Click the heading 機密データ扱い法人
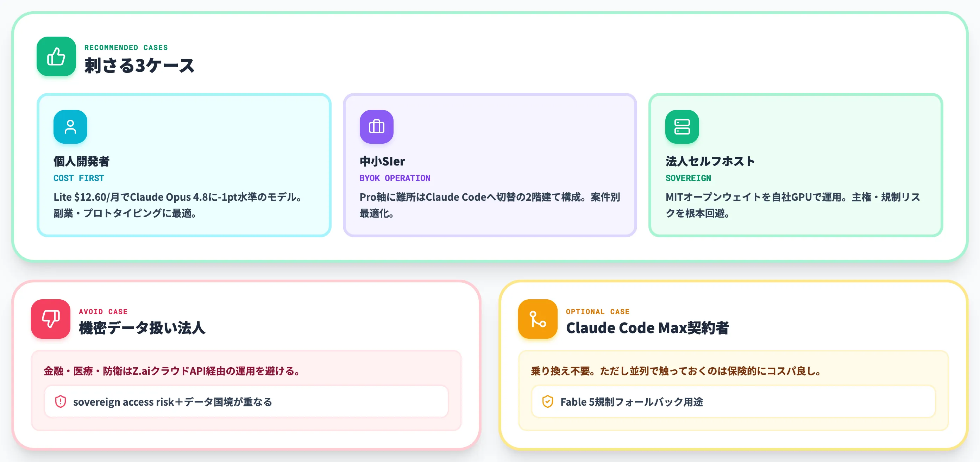This screenshot has height=462, width=980. 142,328
